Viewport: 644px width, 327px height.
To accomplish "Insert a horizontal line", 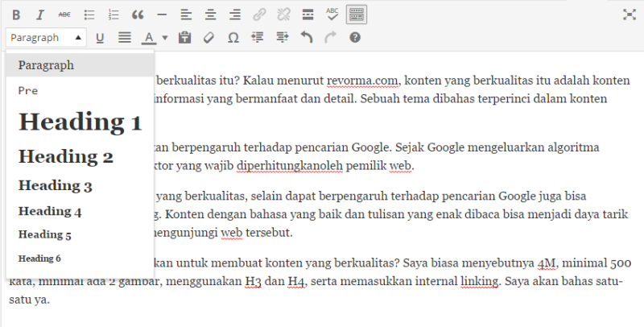I will coord(162,15).
